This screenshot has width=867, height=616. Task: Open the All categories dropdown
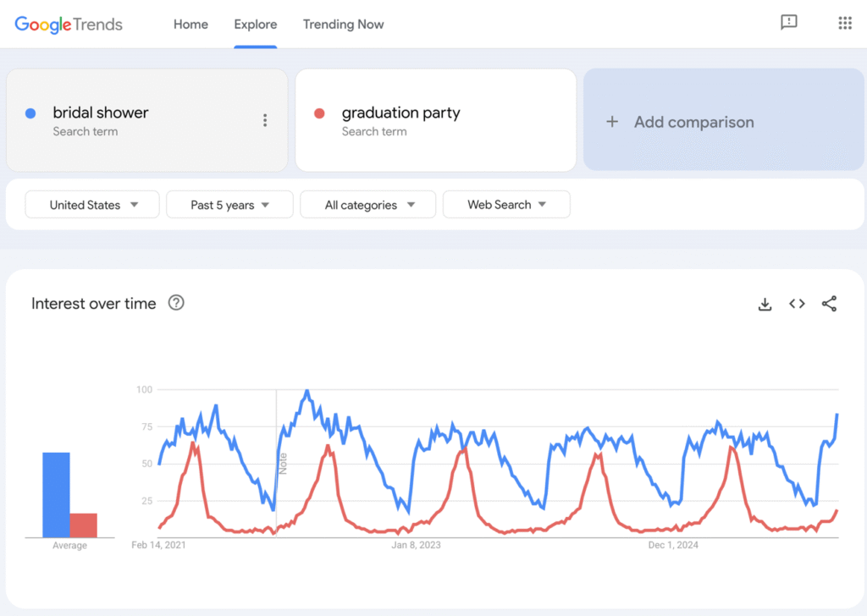pyautogui.click(x=367, y=204)
